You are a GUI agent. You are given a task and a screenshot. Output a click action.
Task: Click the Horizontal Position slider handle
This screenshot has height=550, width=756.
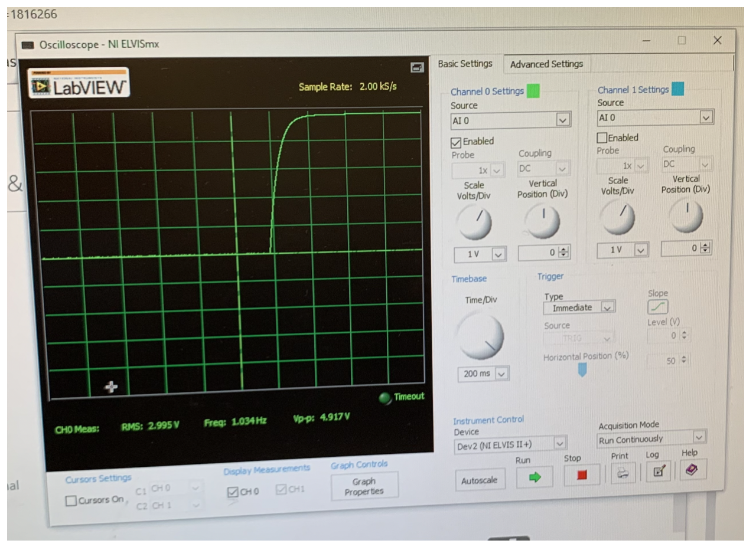point(583,370)
